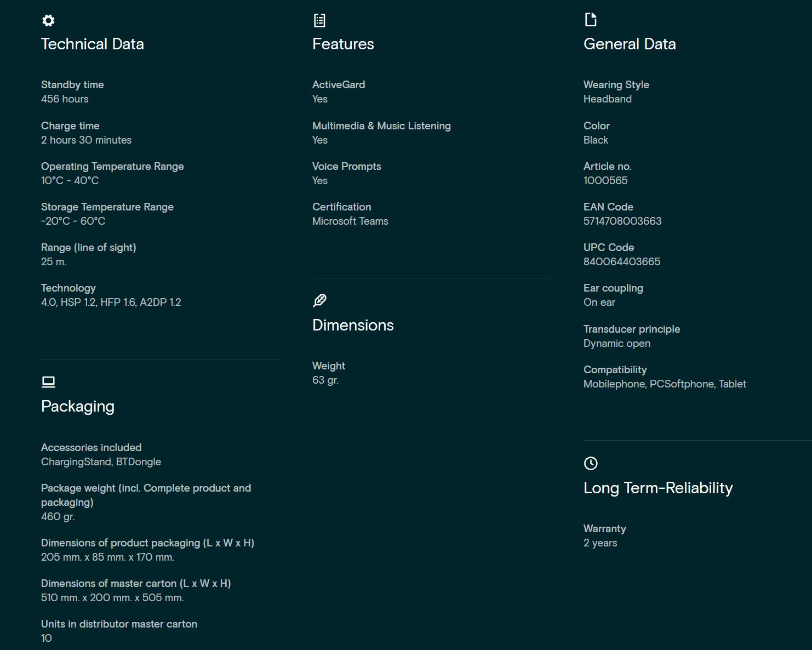
Task: Click the Transducer principle value Dynamic open
Action: tap(617, 344)
